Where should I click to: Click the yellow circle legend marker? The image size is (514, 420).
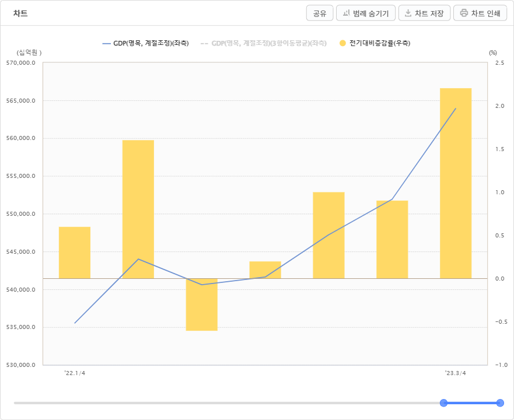click(342, 43)
